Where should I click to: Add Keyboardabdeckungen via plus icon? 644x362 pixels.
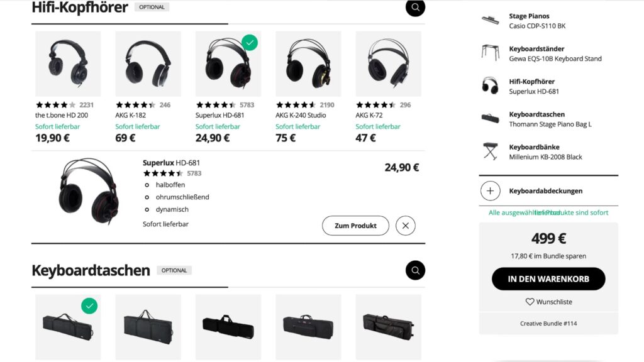click(x=490, y=191)
